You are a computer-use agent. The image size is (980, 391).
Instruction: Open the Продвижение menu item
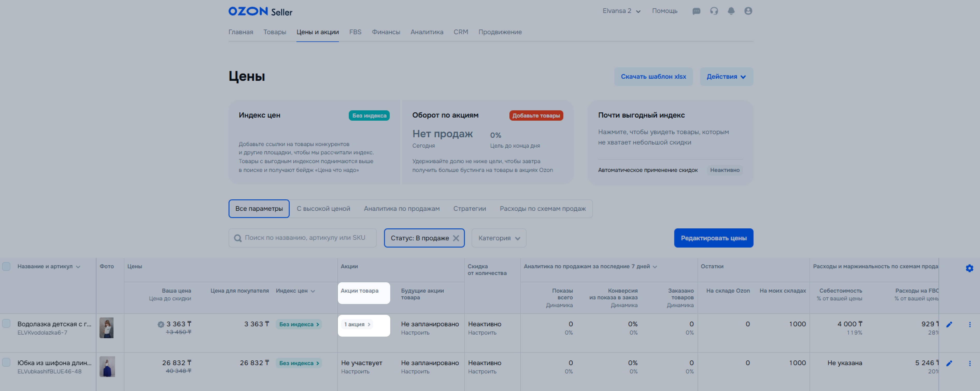[500, 32]
